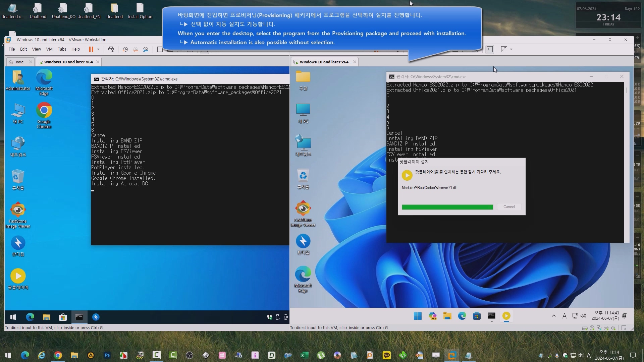Open host Windows Start button

(x=8, y=355)
